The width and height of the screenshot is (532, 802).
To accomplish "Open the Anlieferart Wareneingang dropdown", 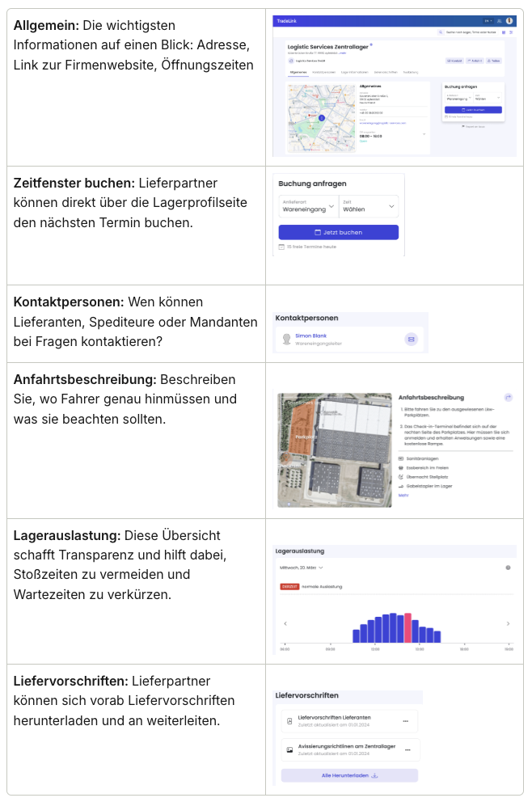I will (306, 206).
